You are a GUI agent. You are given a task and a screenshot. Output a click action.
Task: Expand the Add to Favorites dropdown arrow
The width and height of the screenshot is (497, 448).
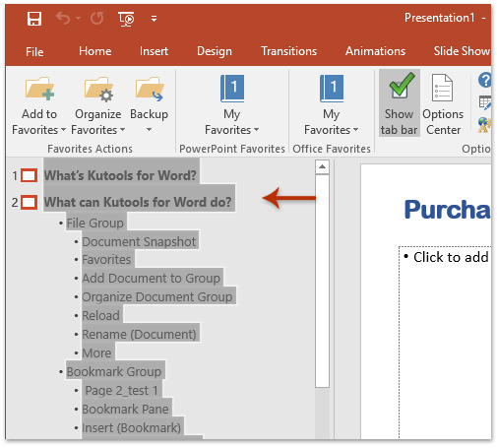63,130
